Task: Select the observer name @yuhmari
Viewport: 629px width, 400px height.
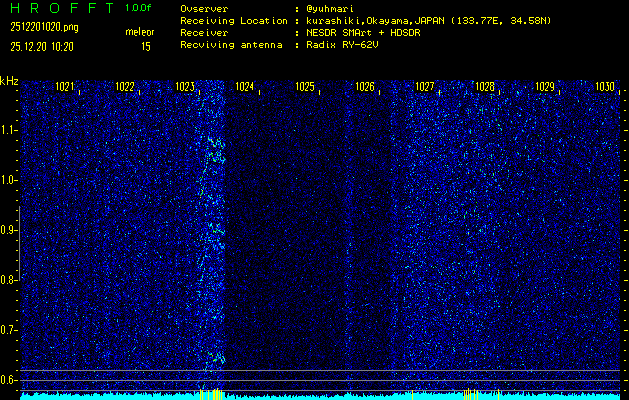Action: click(330, 9)
